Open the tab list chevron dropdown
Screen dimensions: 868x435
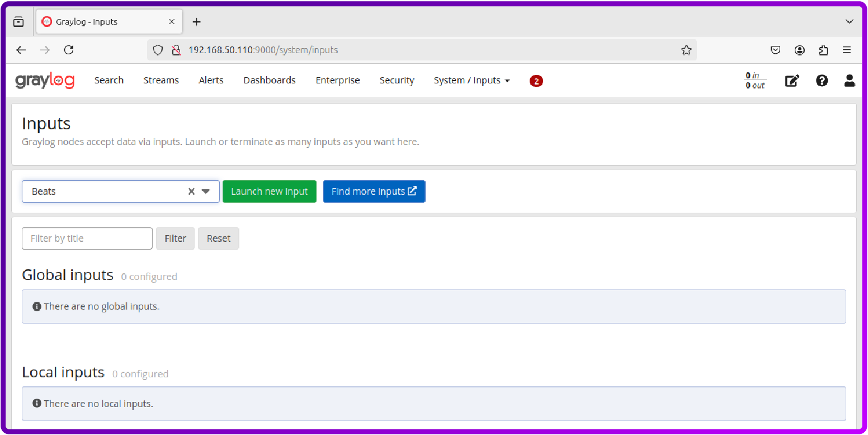point(850,21)
